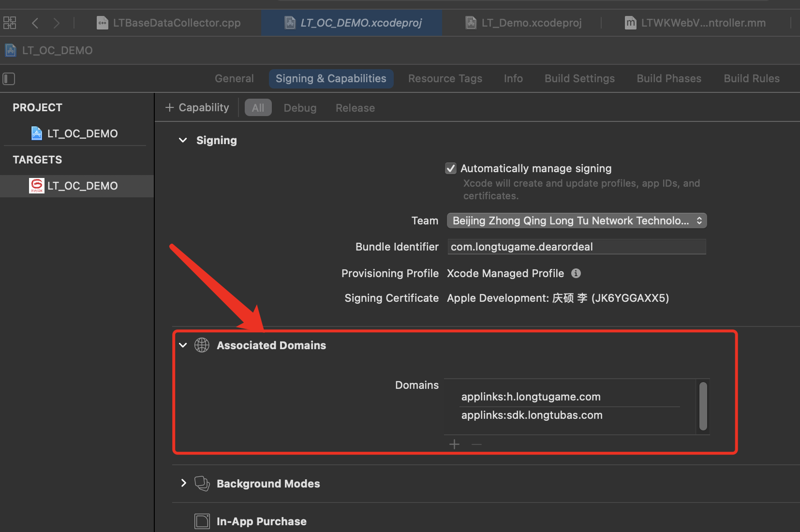
Task: Go back with the left navigation arrow
Action: click(35, 23)
